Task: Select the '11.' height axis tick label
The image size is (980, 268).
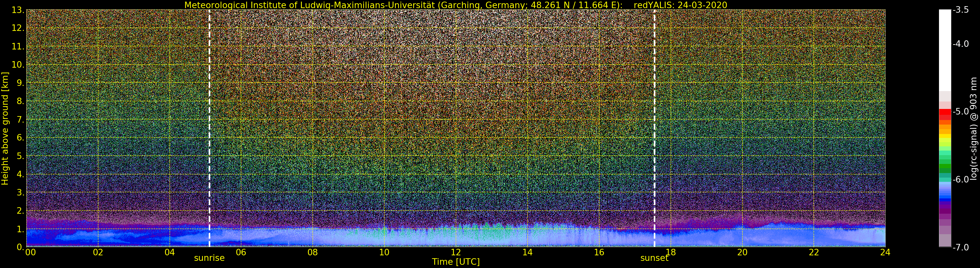Action: click(x=18, y=47)
